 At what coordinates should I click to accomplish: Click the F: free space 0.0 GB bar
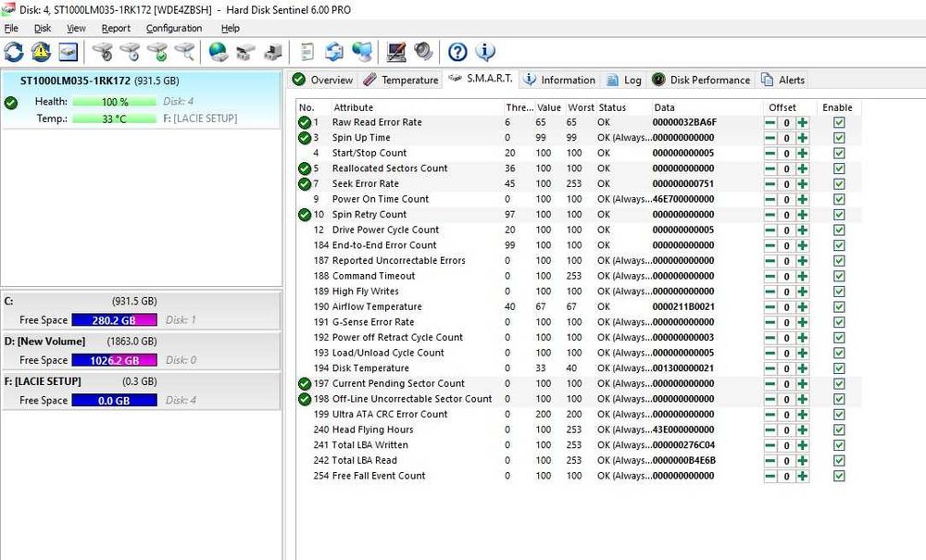[x=115, y=401]
